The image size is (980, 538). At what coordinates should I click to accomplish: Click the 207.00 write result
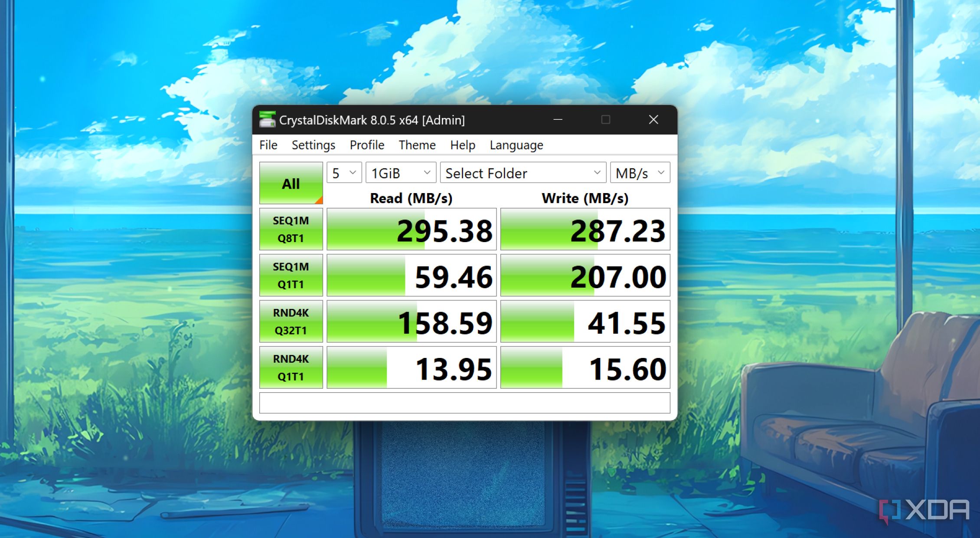[585, 275]
